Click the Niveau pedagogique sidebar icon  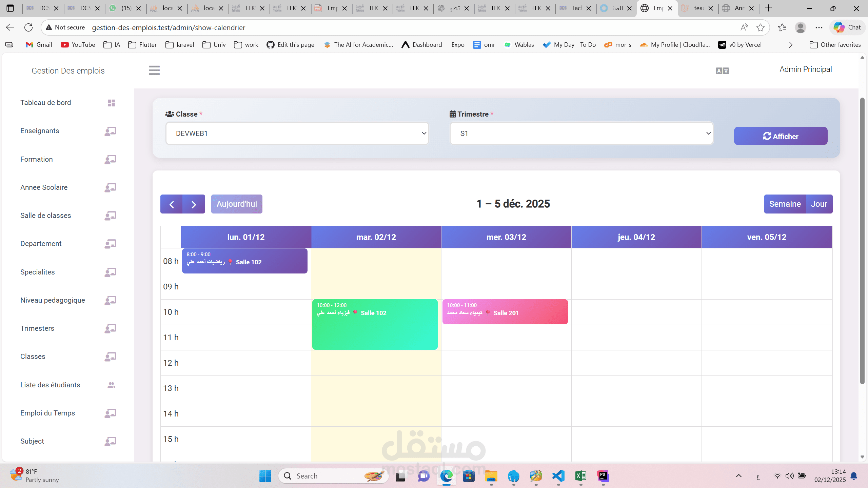110,300
